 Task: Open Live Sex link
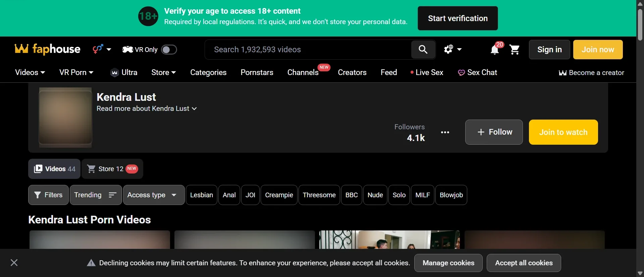click(x=427, y=72)
